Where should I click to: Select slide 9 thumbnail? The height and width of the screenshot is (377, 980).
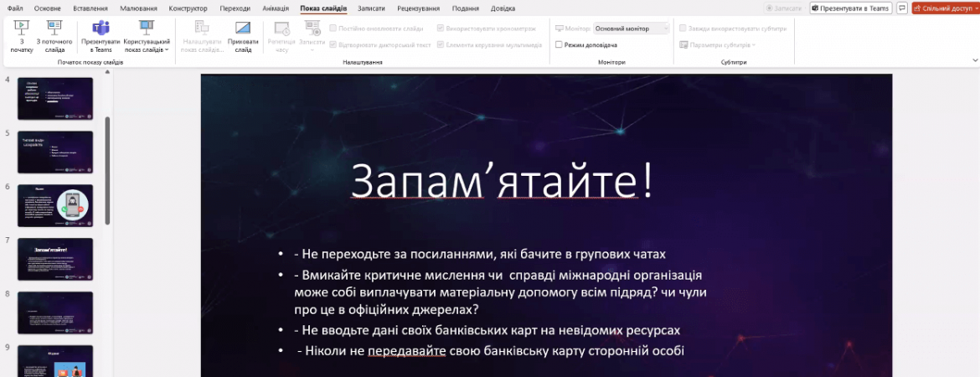click(55, 361)
